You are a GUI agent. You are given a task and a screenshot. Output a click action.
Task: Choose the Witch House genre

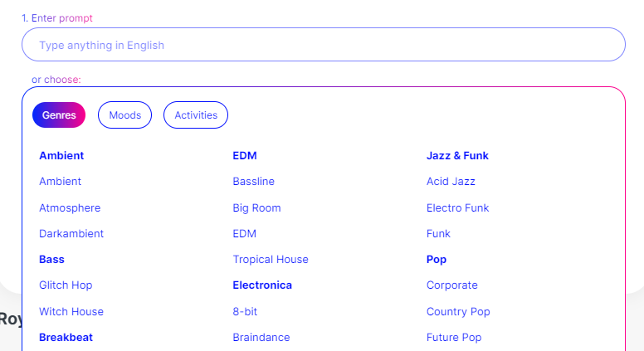pyautogui.click(x=71, y=311)
